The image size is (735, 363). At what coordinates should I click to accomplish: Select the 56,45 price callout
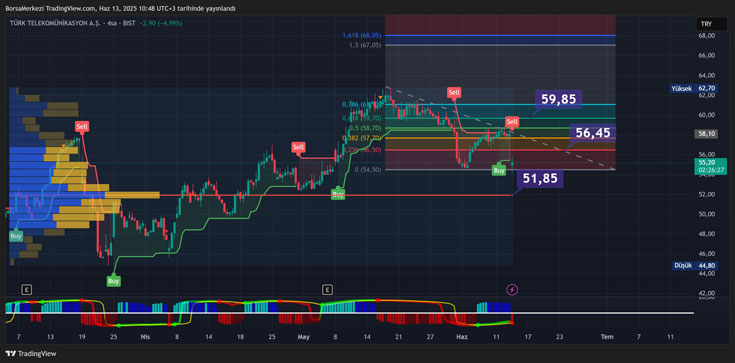593,133
